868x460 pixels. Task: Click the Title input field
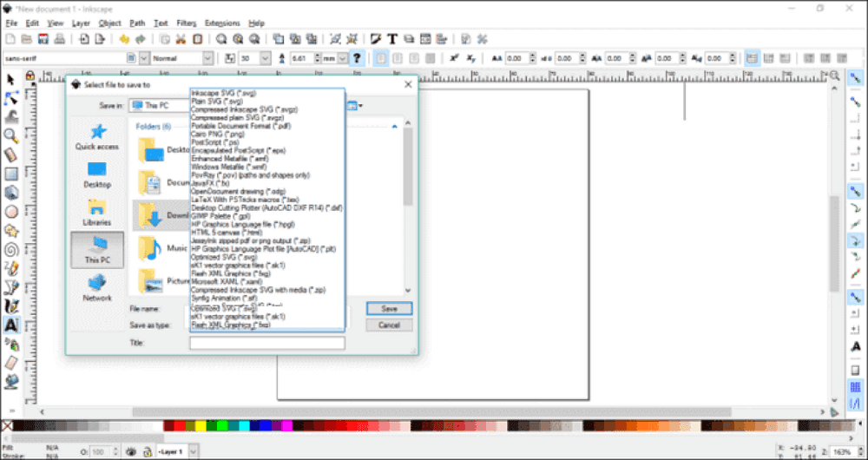click(267, 343)
